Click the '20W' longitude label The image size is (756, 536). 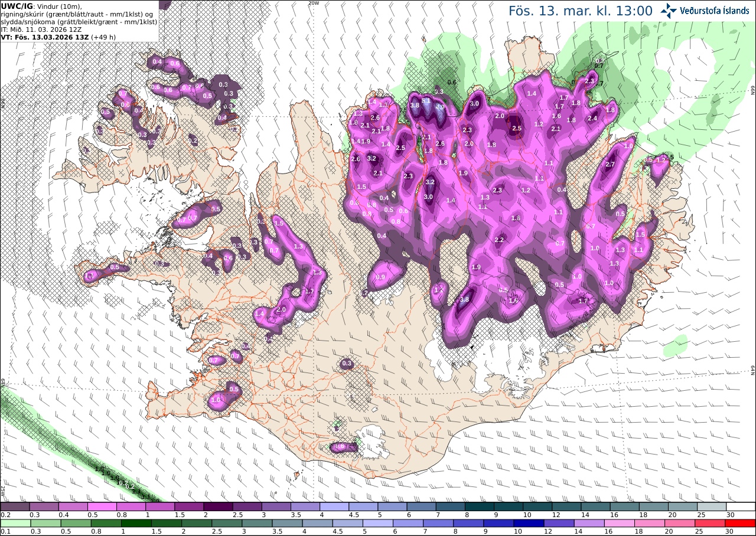point(314,3)
